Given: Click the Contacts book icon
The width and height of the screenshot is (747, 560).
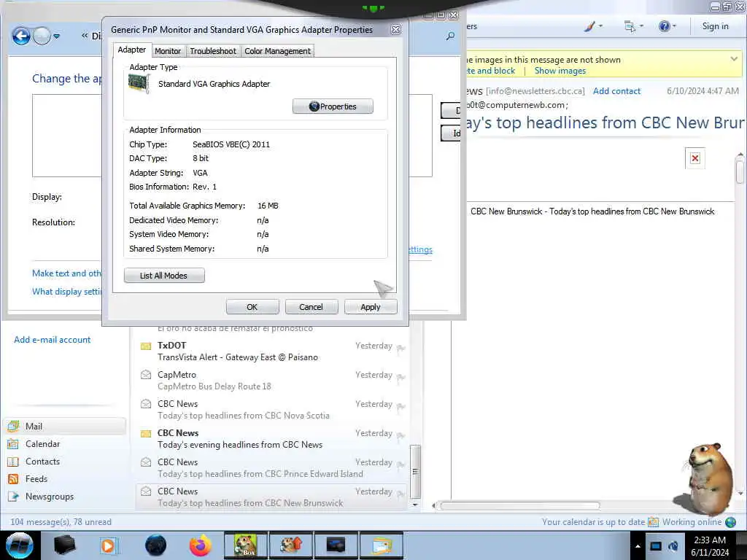Looking at the screenshot, I should coord(13,462).
